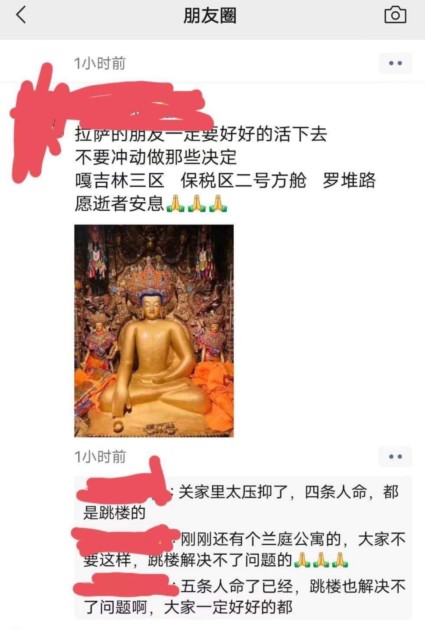The width and height of the screenshot is (425, 630).
Task: Open the two-dot menu above the comments
Action: point(395,456)
